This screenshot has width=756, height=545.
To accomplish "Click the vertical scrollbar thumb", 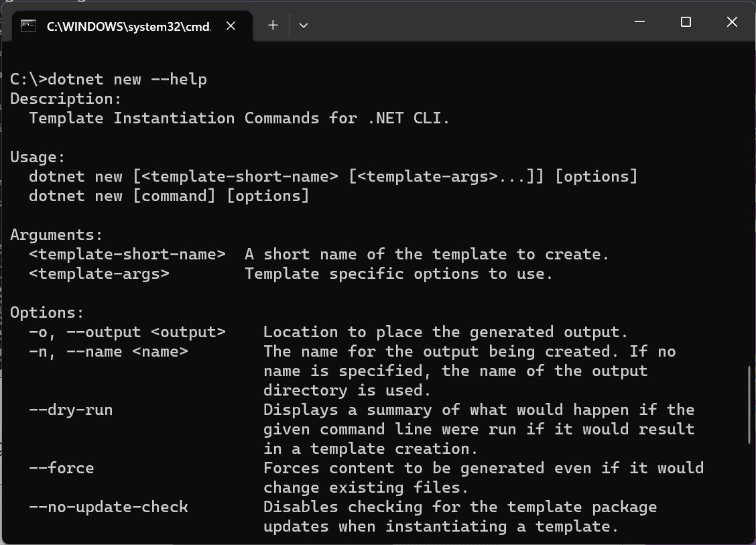I will coord(749,404).
